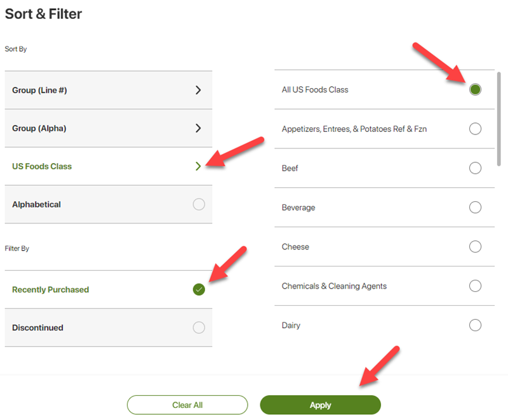
Task: Click the Recently Purchased label
Action: (50, 290)
